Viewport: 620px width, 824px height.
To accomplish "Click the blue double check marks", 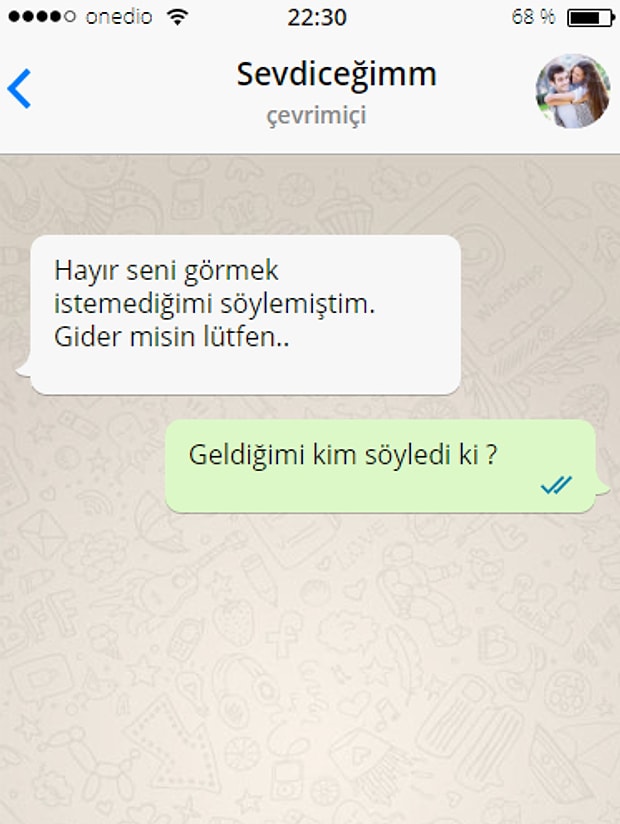I will coord(556,485).
